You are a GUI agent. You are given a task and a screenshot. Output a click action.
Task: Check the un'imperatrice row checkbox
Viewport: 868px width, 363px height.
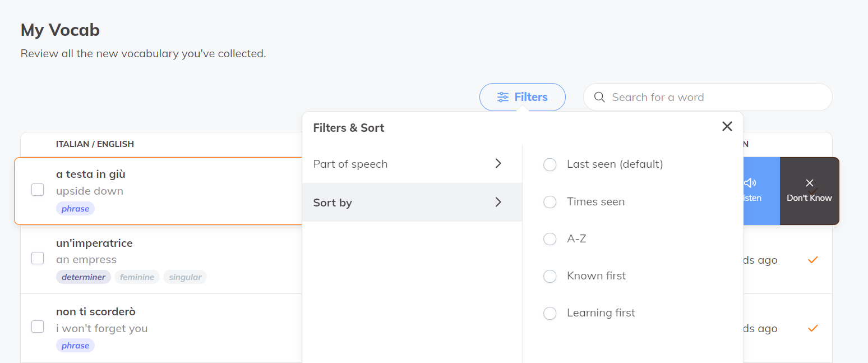(38, 258)
